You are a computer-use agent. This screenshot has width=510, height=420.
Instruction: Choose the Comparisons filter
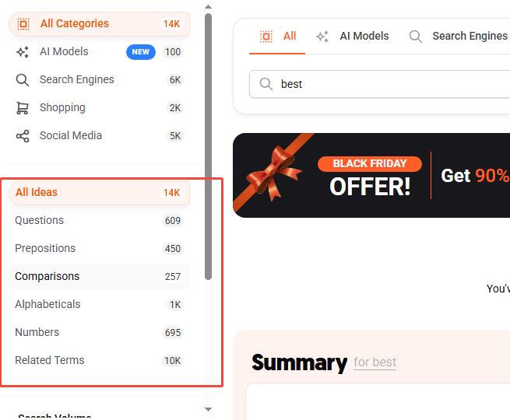[x=99, y=276]
